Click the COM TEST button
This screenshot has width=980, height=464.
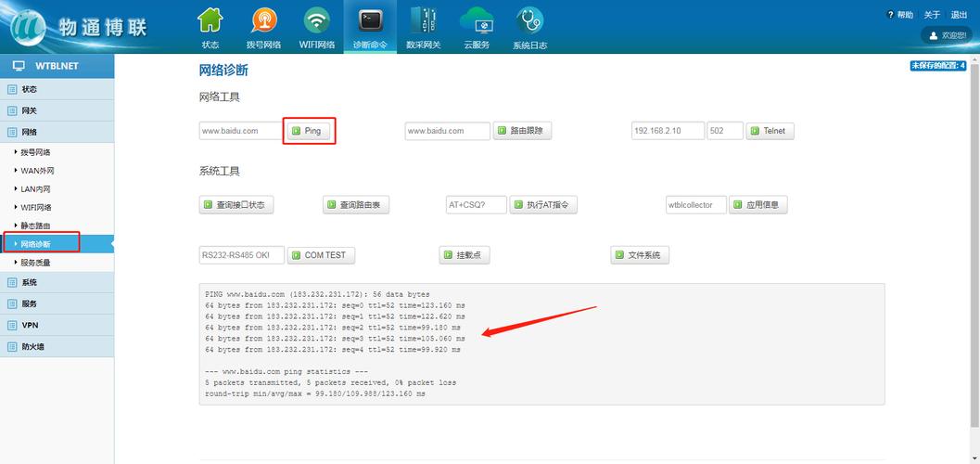coord(321,255)
